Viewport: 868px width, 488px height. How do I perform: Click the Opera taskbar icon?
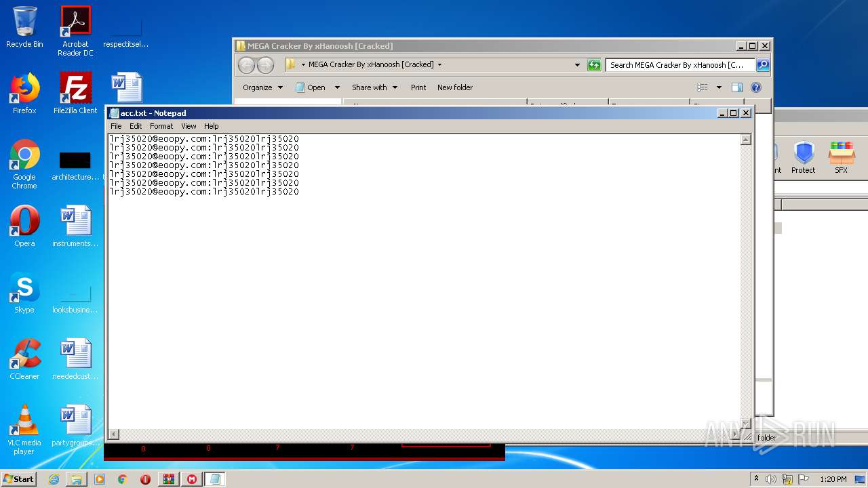pos(145,479)
